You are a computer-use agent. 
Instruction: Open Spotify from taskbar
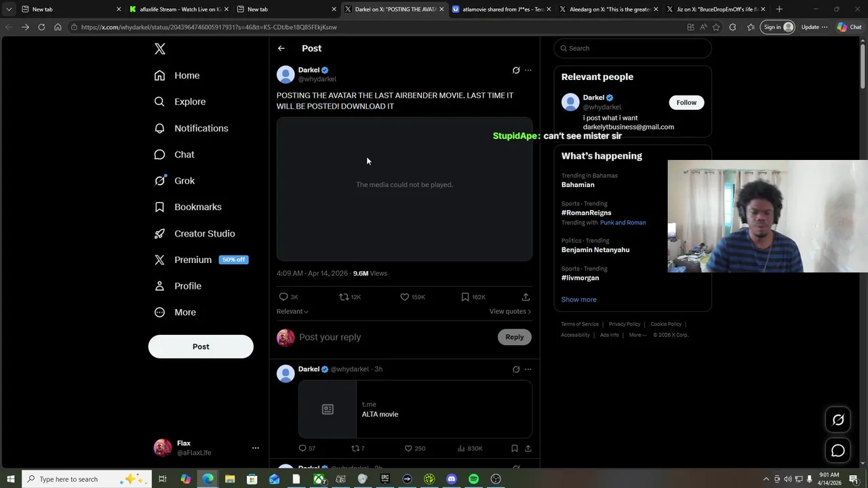point(473,479)
